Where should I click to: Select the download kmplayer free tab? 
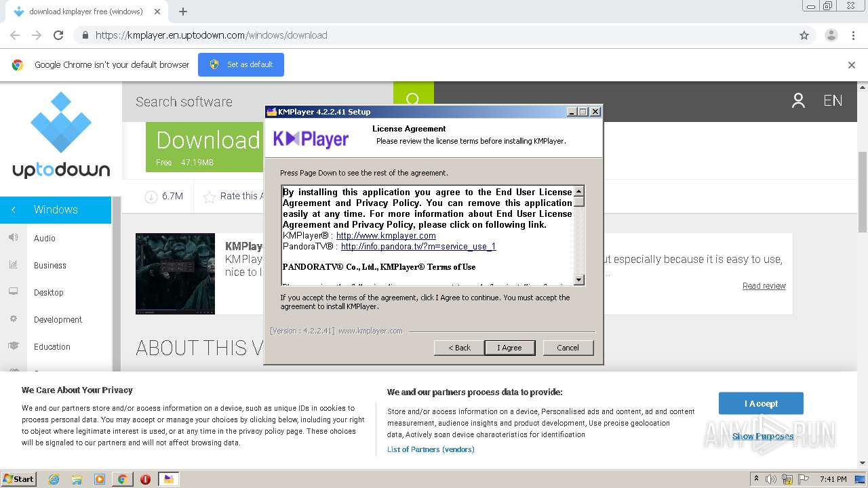pyautogui.click(x=86, y=12)
